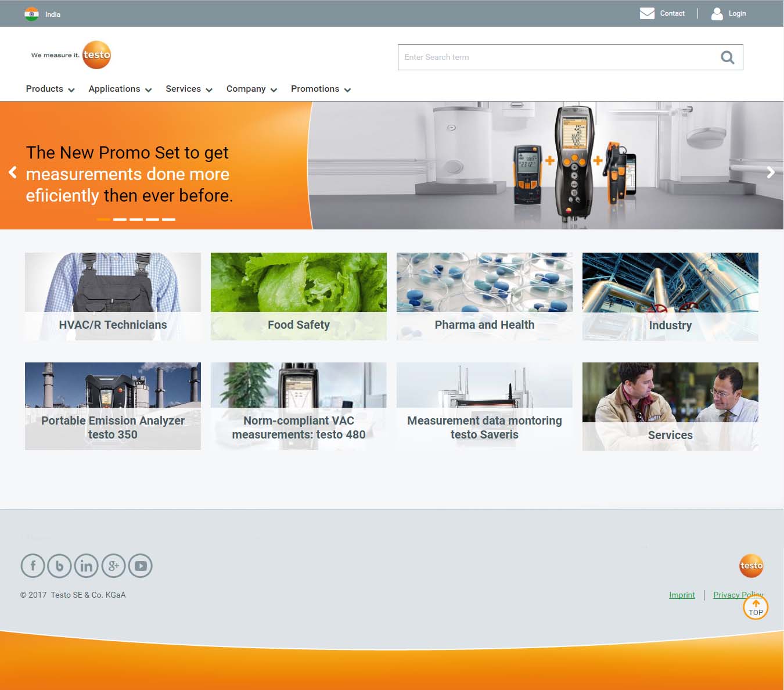Click the testo logo in header
This screenshot has height=690, width=784.
96,55
